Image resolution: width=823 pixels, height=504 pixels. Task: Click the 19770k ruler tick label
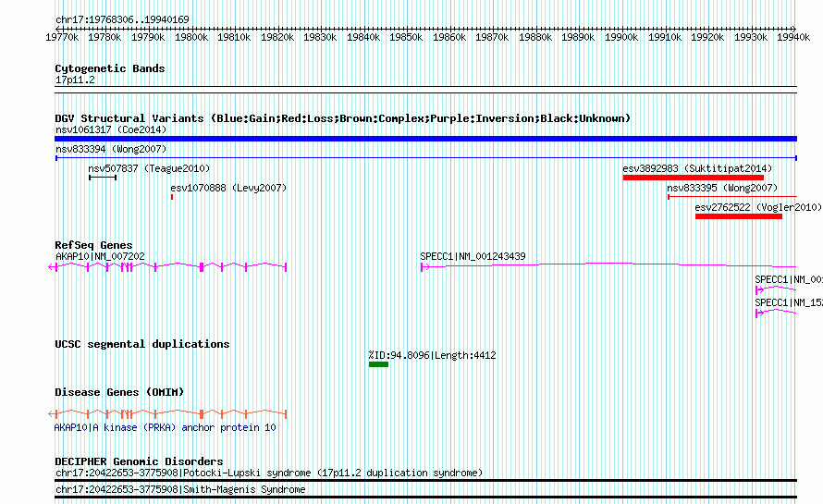(62, 37)
